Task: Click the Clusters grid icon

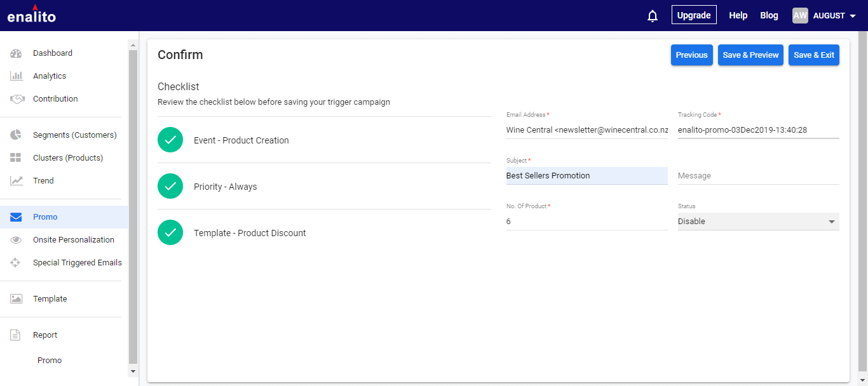Action: point(16,158)
